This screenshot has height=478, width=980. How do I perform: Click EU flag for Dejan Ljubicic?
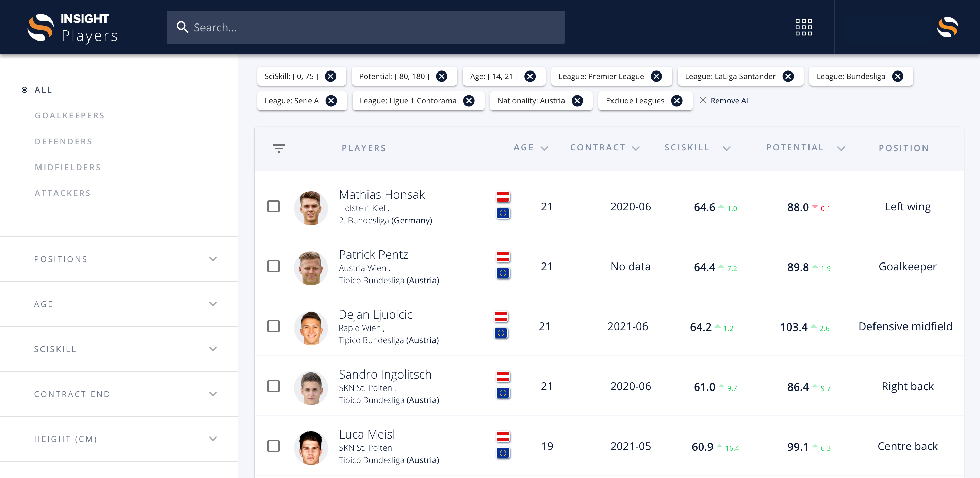point(501,333)
